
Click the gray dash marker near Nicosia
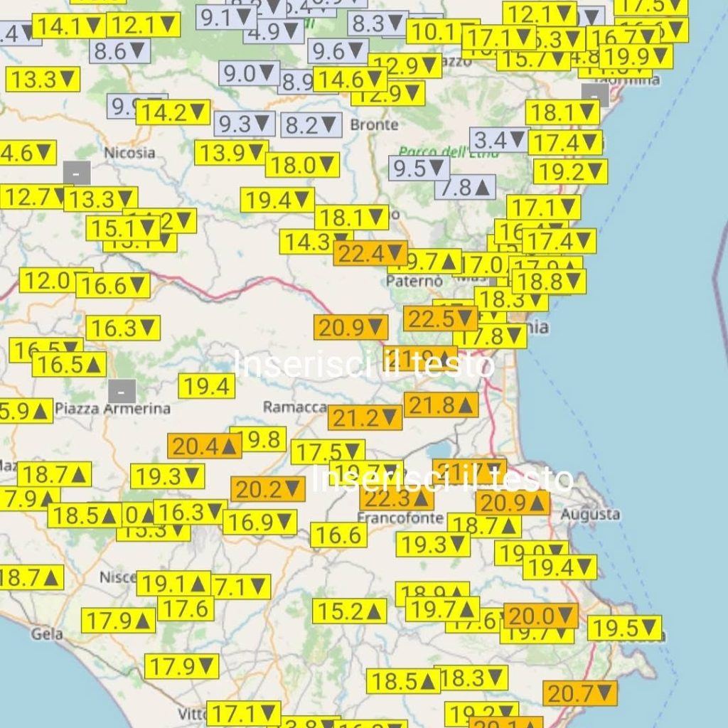[x=77, y=173]
